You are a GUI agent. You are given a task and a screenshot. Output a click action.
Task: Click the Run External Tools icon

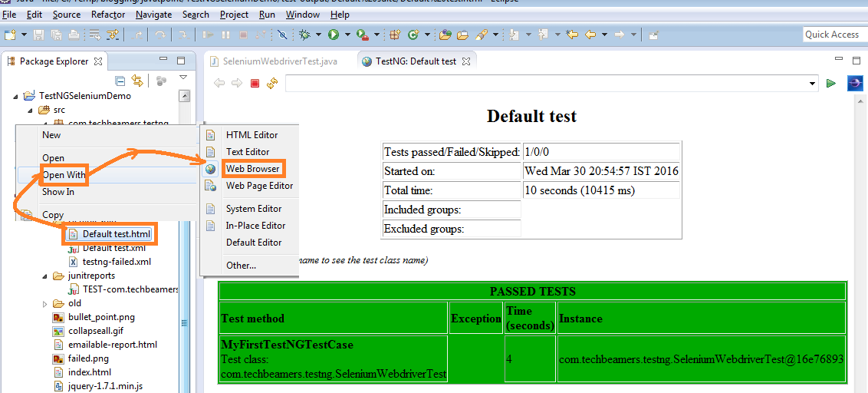(x=363, y=35)
